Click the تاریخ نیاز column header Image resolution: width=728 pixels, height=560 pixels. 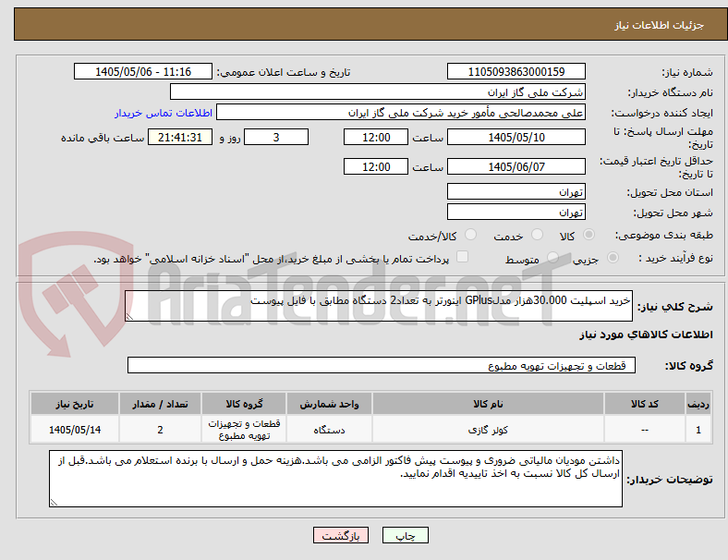[75, 404]
